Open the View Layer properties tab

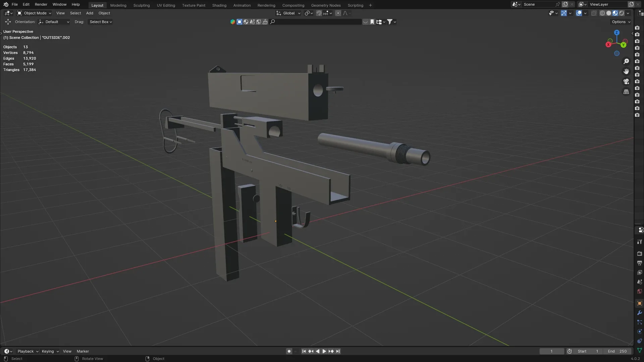(x=640, y=273)
